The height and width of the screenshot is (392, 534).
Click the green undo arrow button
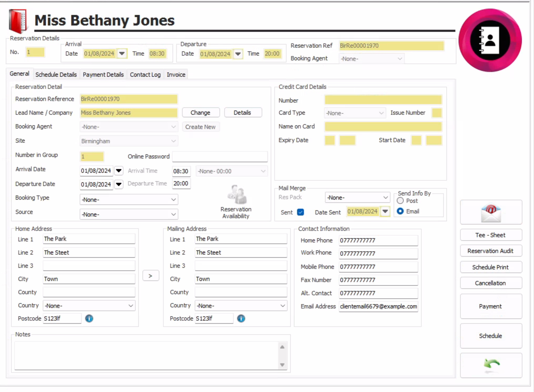click(491, 365)
